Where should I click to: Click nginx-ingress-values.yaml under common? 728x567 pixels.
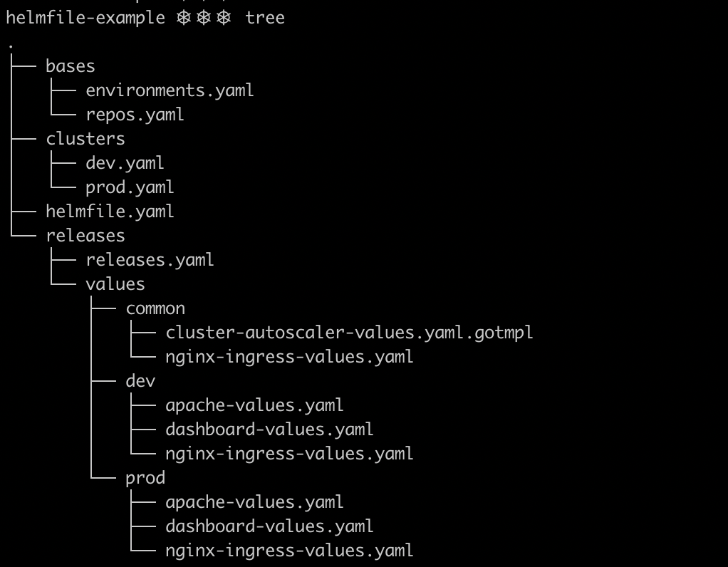pos(289,357)
